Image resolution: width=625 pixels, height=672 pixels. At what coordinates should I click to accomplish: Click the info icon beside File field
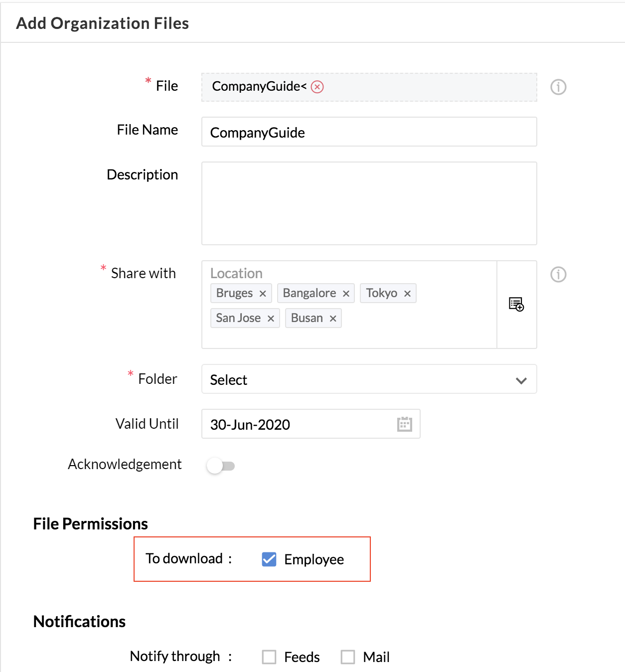558,87
